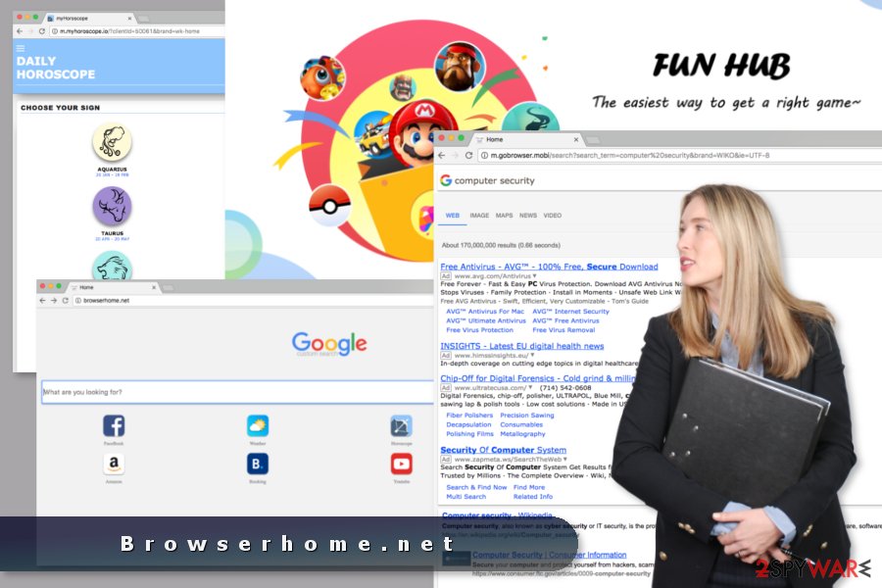Viewport: 882px width, 588px height.
Task: Reload the myHoroscope browser page
Action: point(41,31)
